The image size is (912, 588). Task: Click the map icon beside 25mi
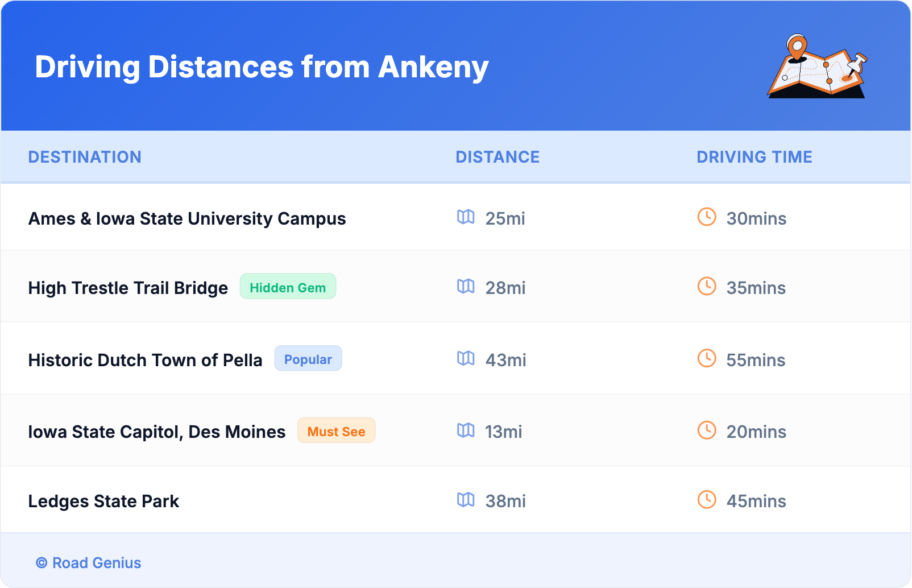point(466,217)
